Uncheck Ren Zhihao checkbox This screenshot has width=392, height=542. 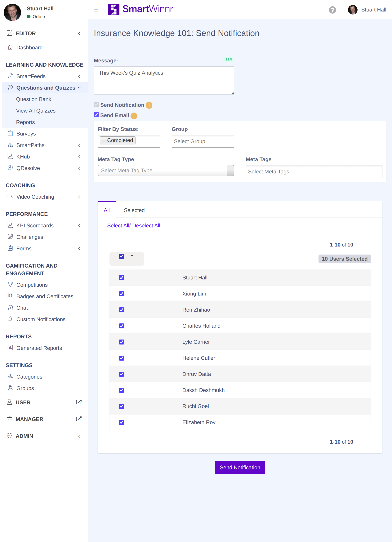(121, 310)
